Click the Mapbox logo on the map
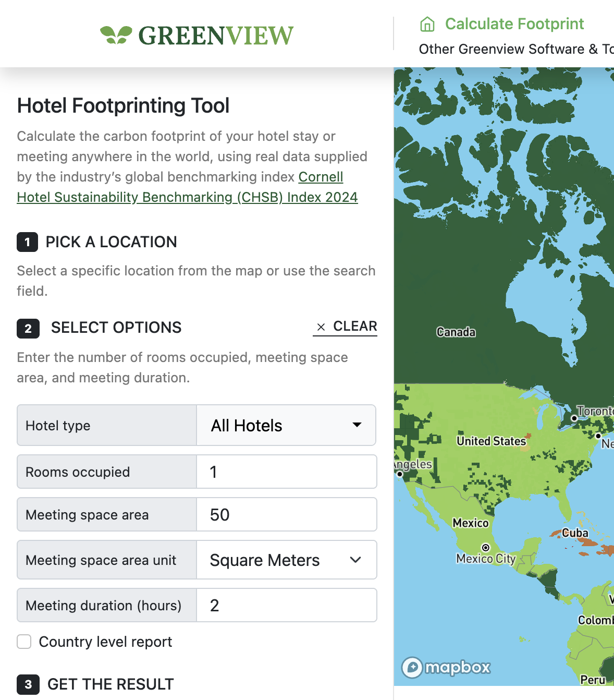This screenshot has width=614, height=700. [x=446, y=667]
